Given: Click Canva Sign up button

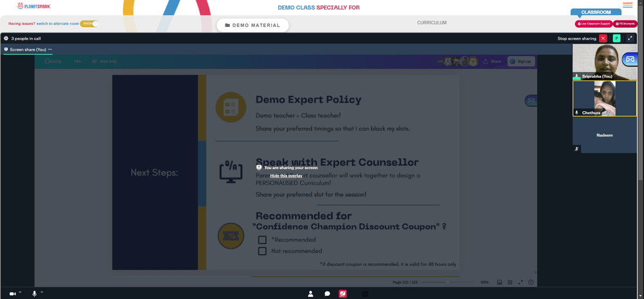Looking at the screenshot, I should click(521, 61).
